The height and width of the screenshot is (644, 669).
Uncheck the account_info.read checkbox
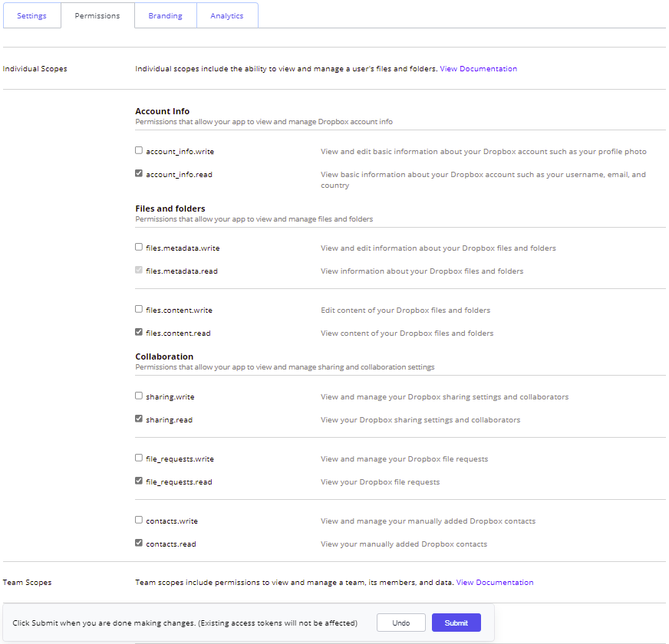click(139, 173)
